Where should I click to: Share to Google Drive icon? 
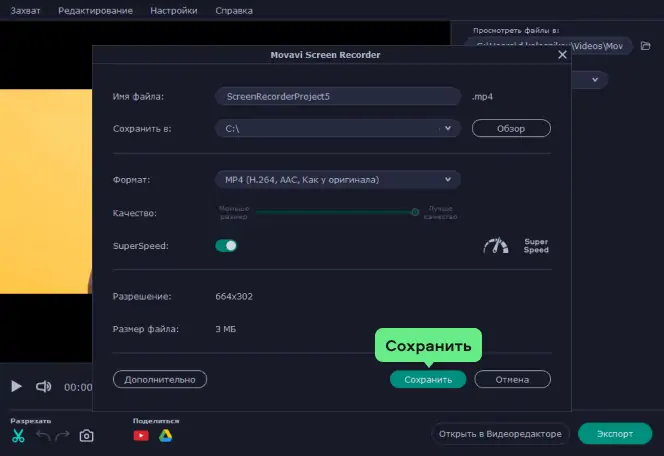[166, 436]
